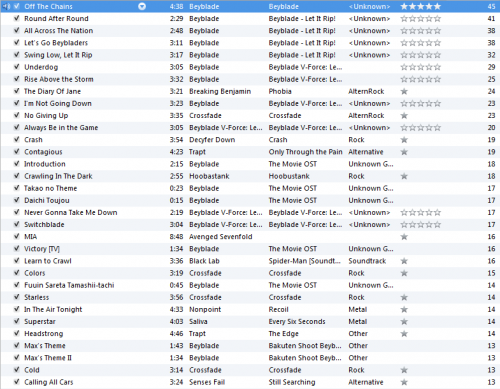Uncheck the checkbox for Underdog

pos(16,67)
